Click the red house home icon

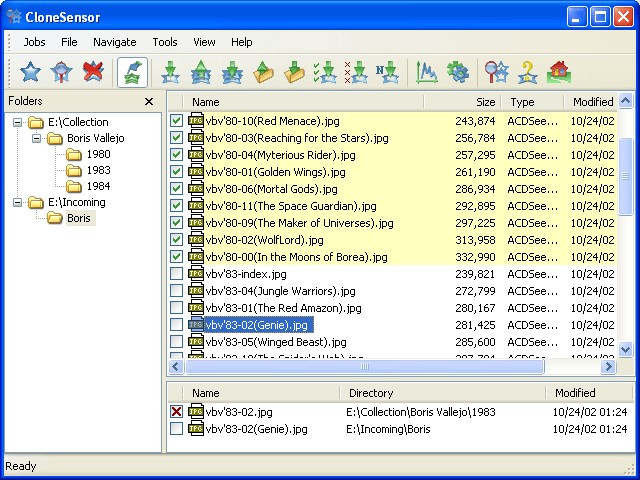559,72
